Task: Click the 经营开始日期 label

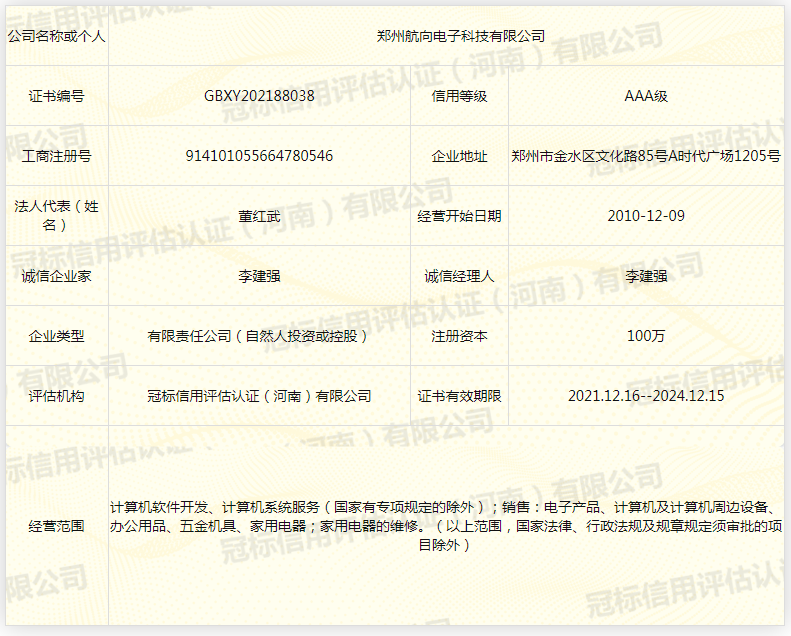Action: click(x=459, y=216)
